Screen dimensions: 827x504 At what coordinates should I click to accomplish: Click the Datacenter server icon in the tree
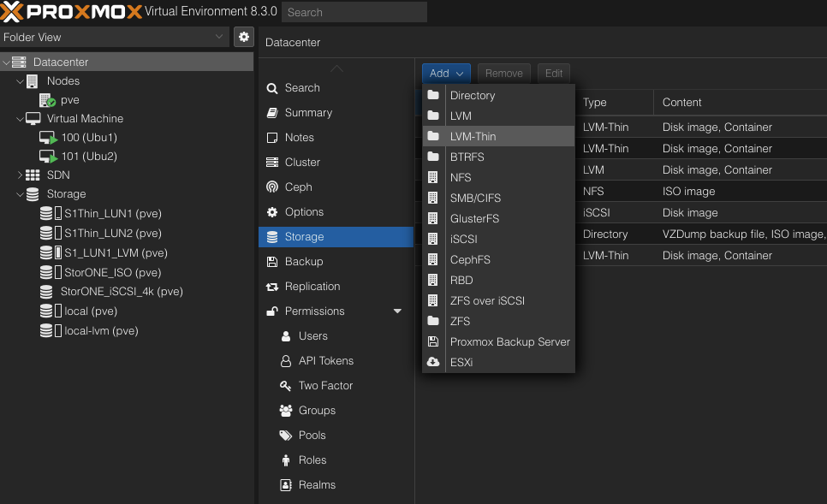19,62
